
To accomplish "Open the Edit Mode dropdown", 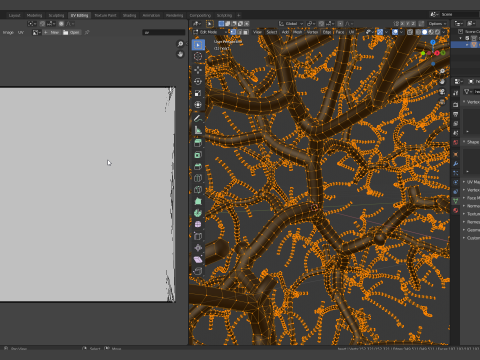I will pyautogui.click(x=211, y=32).
